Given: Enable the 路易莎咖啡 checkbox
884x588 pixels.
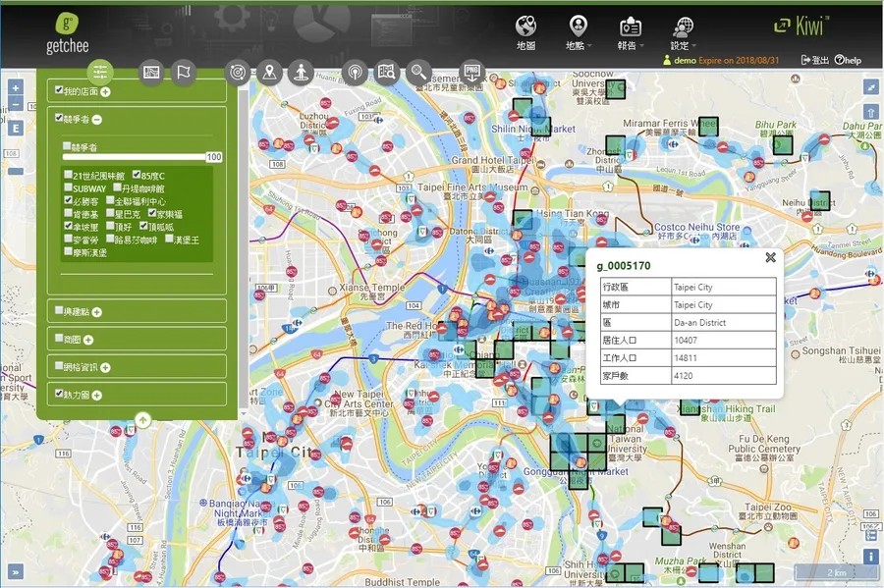Looking at the screenshot, I should tap(110, 239).
